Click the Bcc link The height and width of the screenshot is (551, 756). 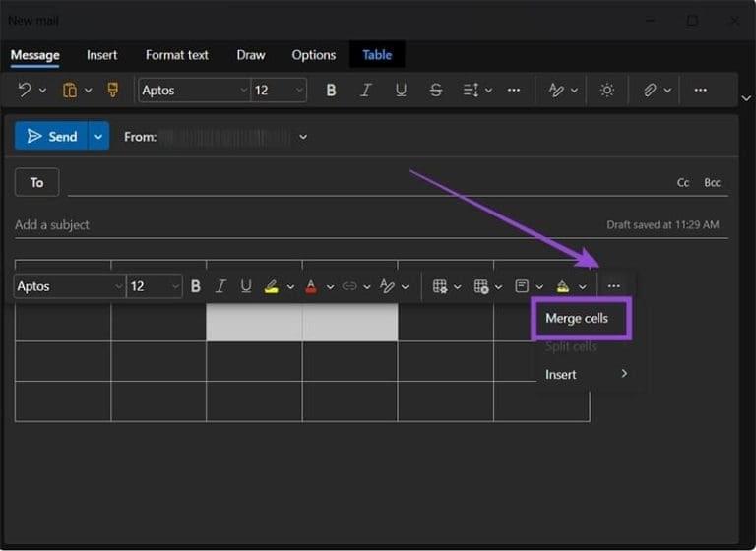(712, 183)
